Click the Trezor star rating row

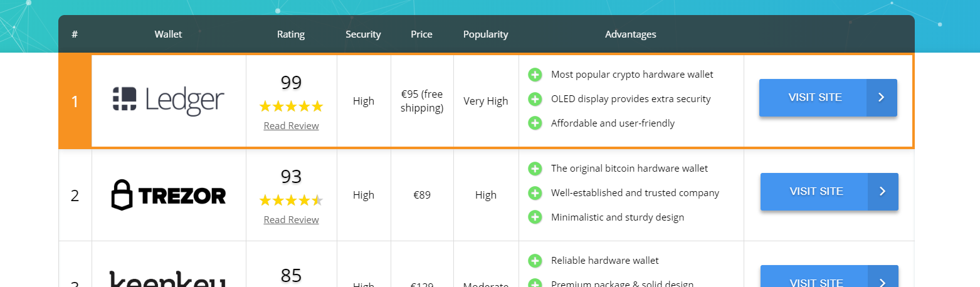291,201
